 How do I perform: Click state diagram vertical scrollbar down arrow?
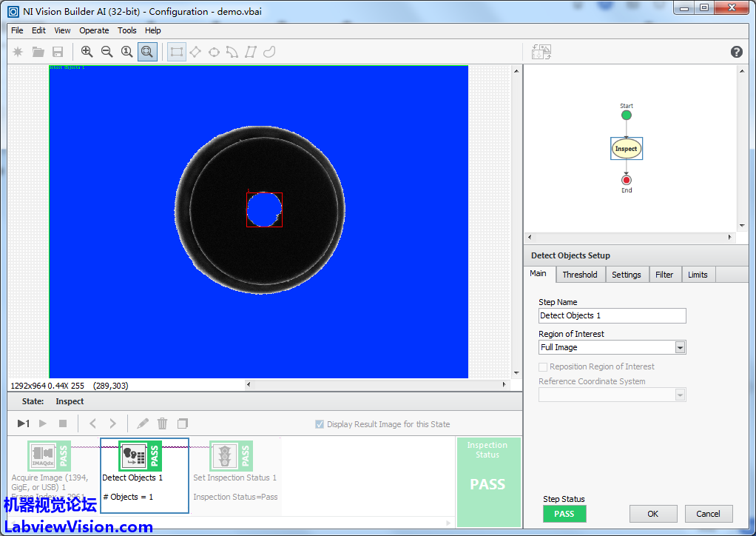click(x=741, y=225)
